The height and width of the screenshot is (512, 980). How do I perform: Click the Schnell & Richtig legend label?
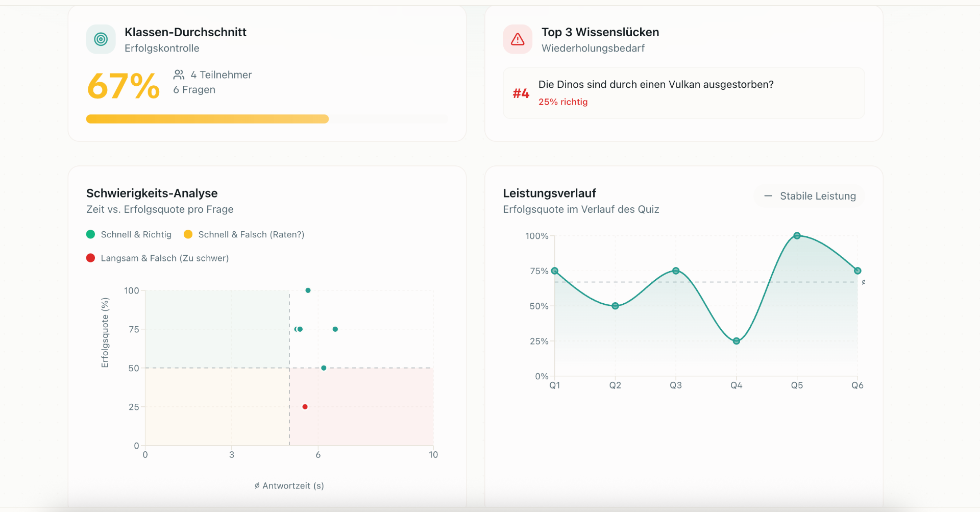click(x=136, y=234)
